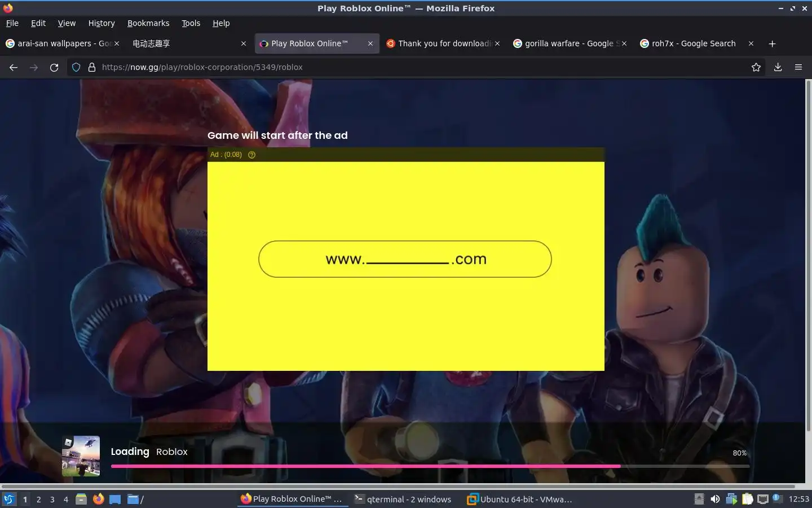This screenshot has width=812, height=508.
Task: Open the volume speaker tray icon
Action: (x=715, y=499)
